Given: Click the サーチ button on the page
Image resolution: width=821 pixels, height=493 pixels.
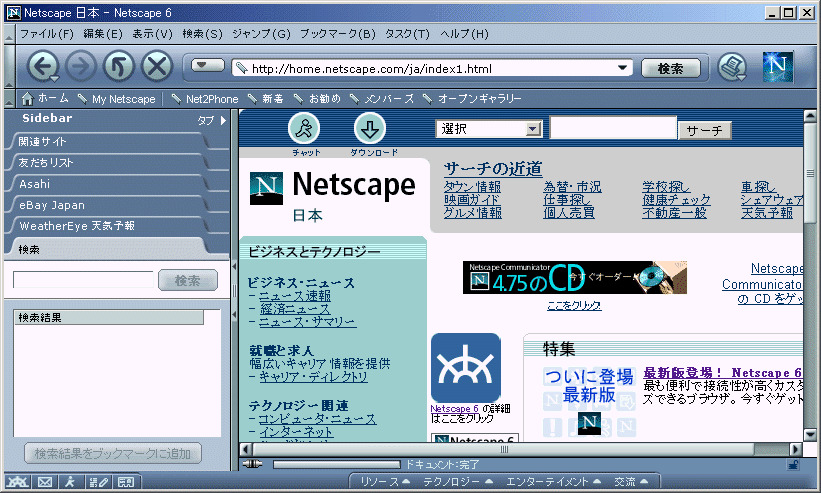Looking at the screenshot, I should [704, 130].
